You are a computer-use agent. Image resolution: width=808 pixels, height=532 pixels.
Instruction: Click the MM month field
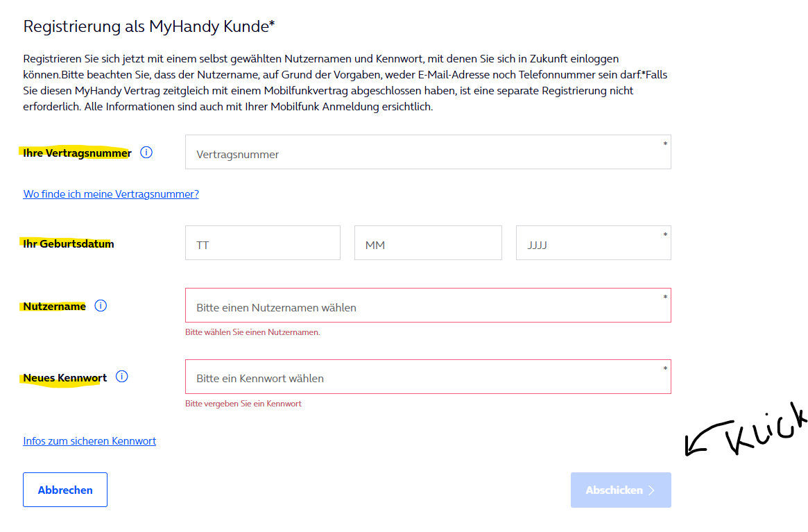428,243
